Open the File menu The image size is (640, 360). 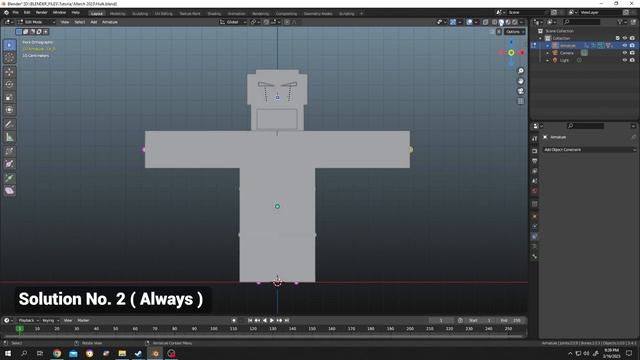pyautogui.click(x=16, y=13)
